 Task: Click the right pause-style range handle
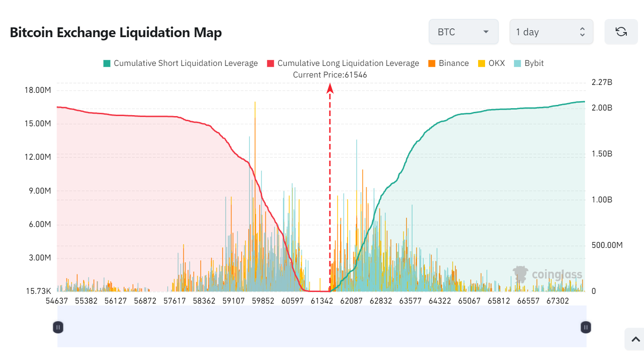pos(585,327)
